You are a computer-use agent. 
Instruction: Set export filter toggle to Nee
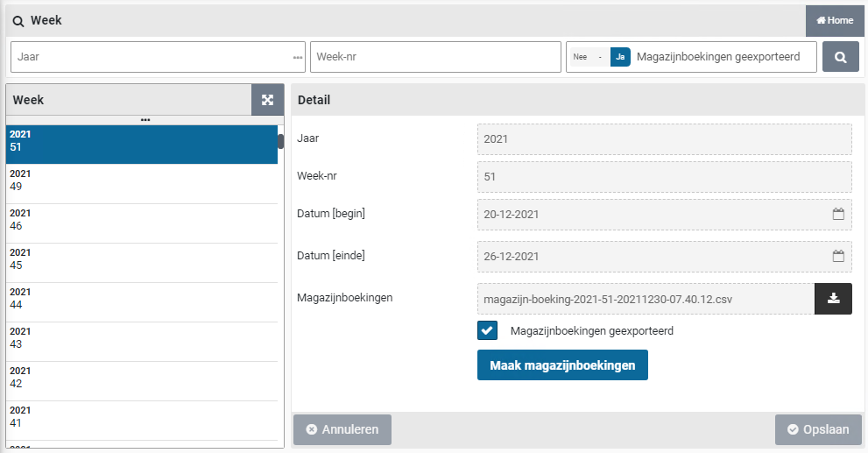(x=579, y=57)
